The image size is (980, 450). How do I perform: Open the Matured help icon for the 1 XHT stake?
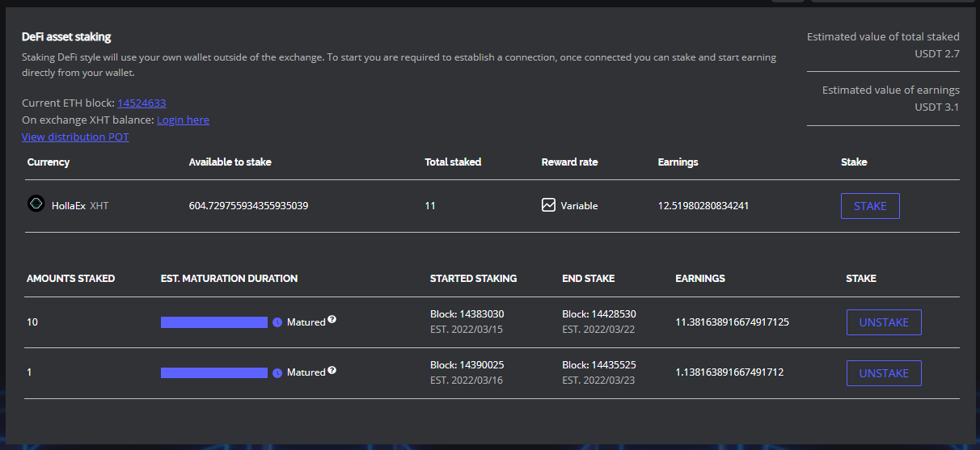[x=332, y=370]
